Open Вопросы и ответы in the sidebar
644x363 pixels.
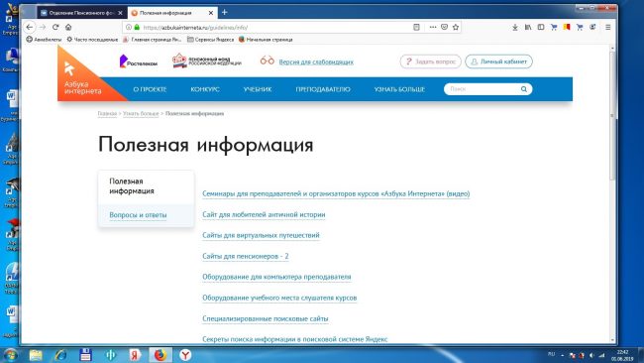click(138, 215)
